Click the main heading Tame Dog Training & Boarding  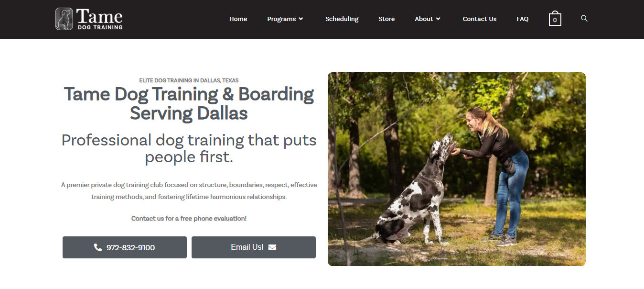[189, 103]
